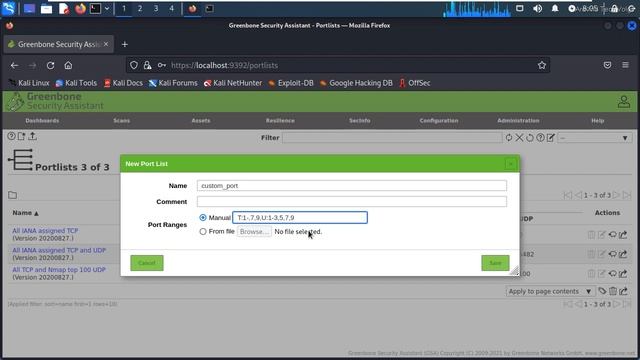Open the Dashboards menu

point(42,121)
